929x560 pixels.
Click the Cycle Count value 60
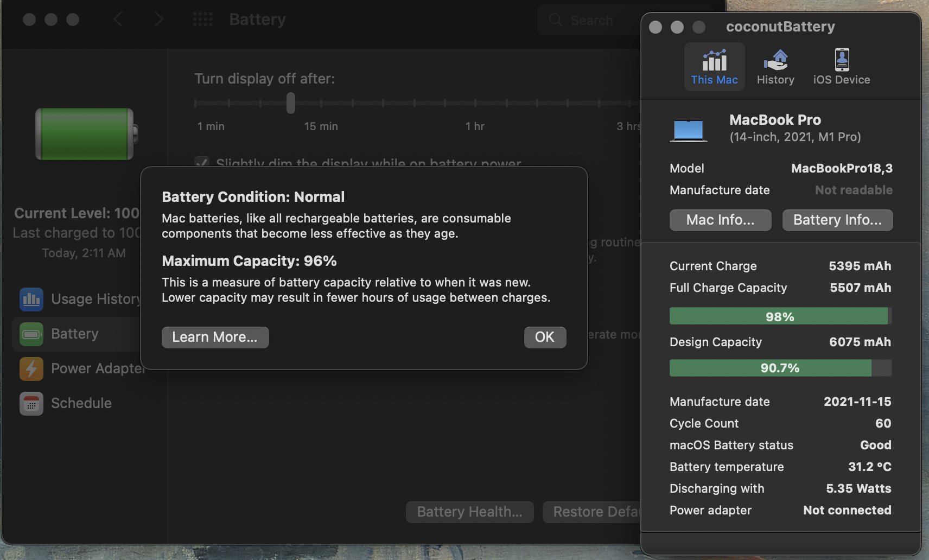(x=883, y=423)
